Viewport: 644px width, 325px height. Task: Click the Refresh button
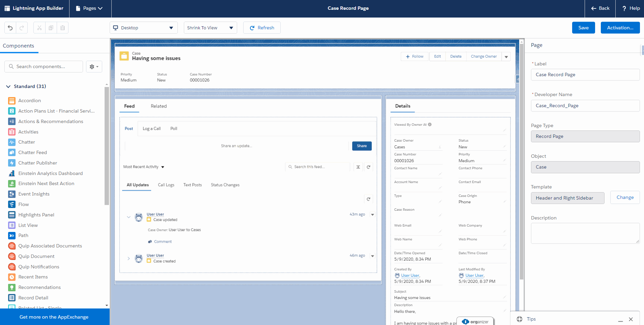pos(262,28)
